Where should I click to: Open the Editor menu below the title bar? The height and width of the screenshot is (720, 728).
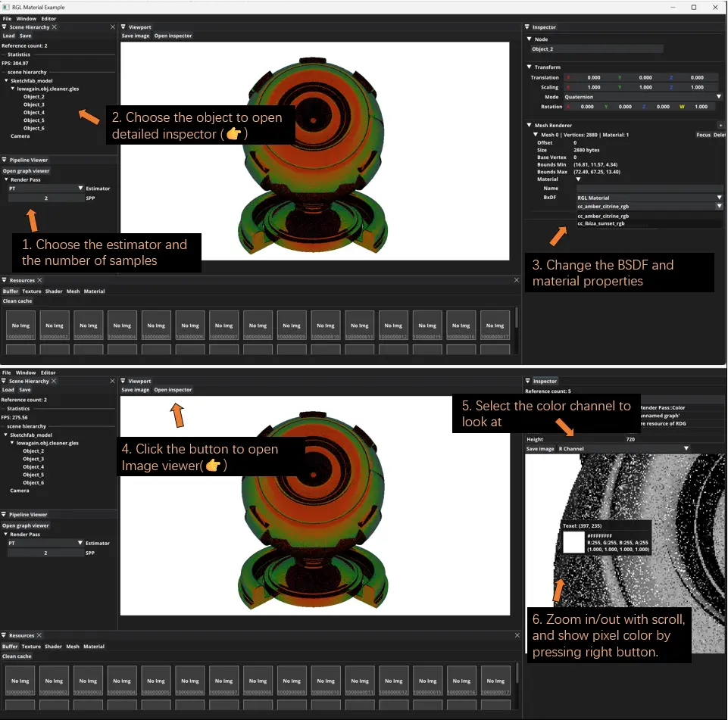pyautogui.click(x=48, y=18)
